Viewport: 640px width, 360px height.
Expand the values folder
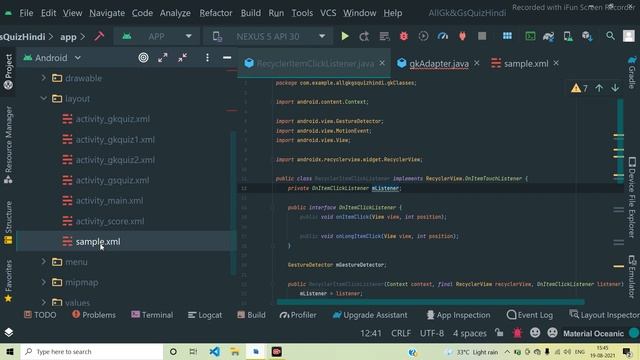[43, 302]
